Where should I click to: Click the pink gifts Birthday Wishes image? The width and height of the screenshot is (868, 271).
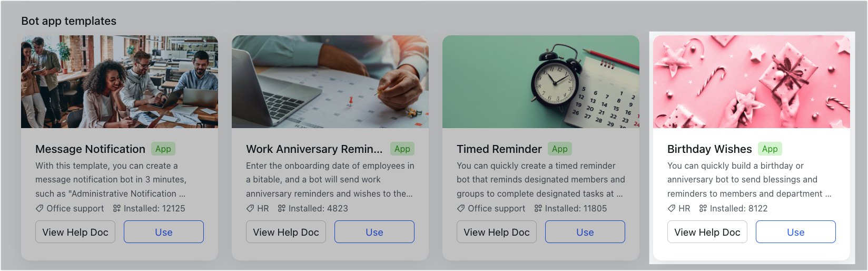pos(752,82)
